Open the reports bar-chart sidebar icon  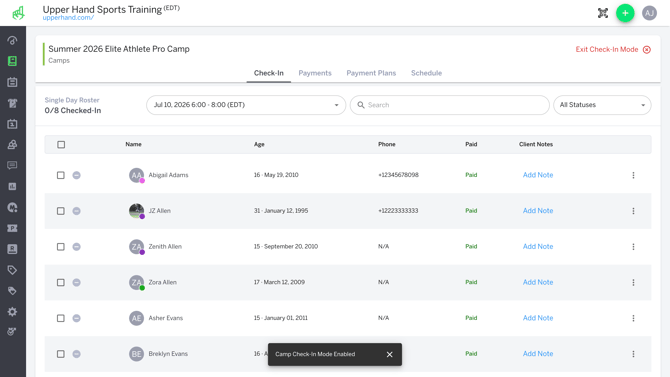tap(12, 186)
